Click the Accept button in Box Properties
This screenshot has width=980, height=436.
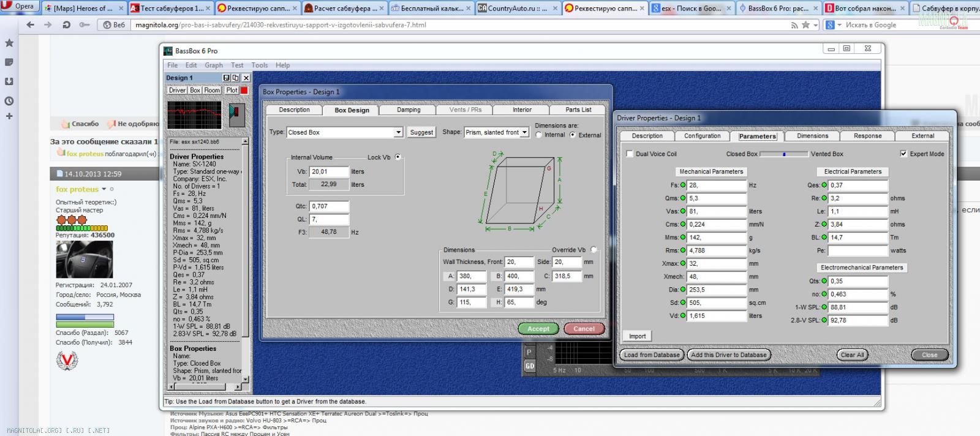pos(538,329)
